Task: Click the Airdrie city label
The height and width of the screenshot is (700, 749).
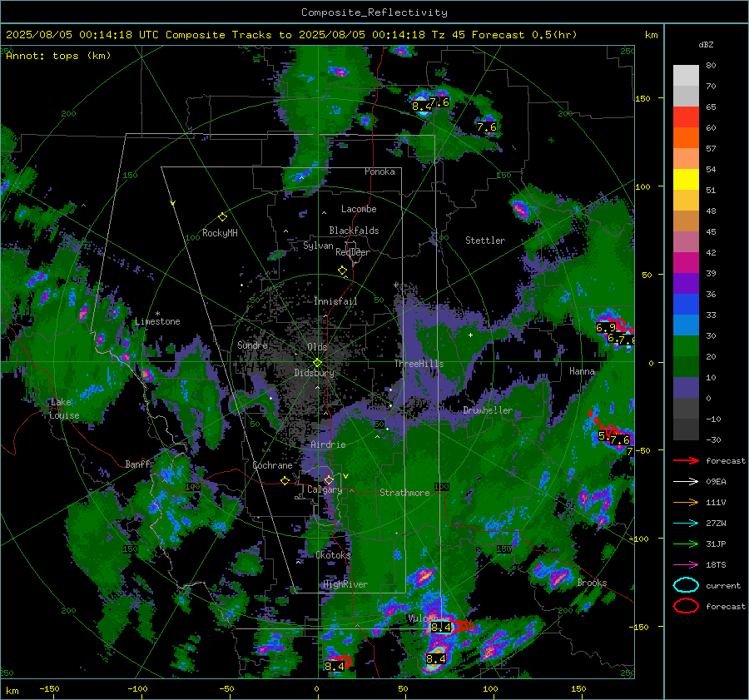Action: pyautogui.click(x=328, y=444)
